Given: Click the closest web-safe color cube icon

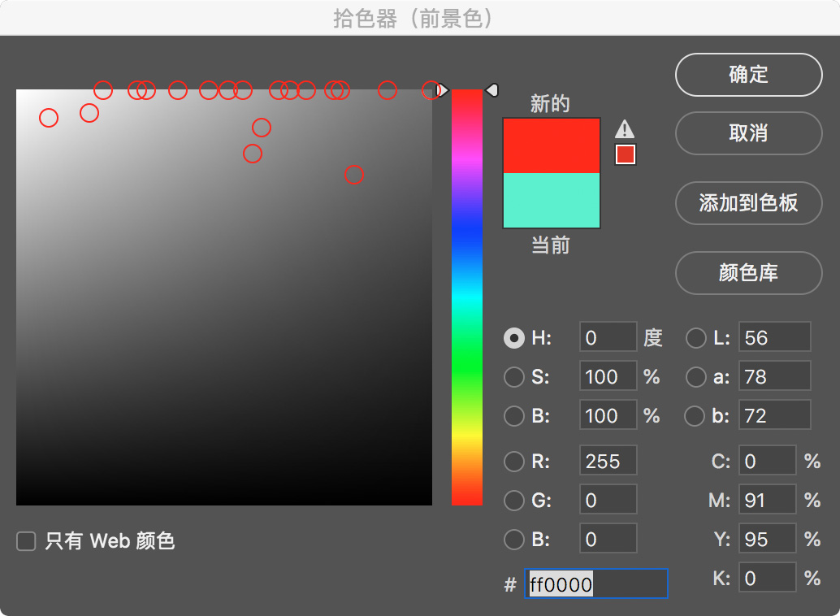Looking at the screenshot, I should click(625, 154).
